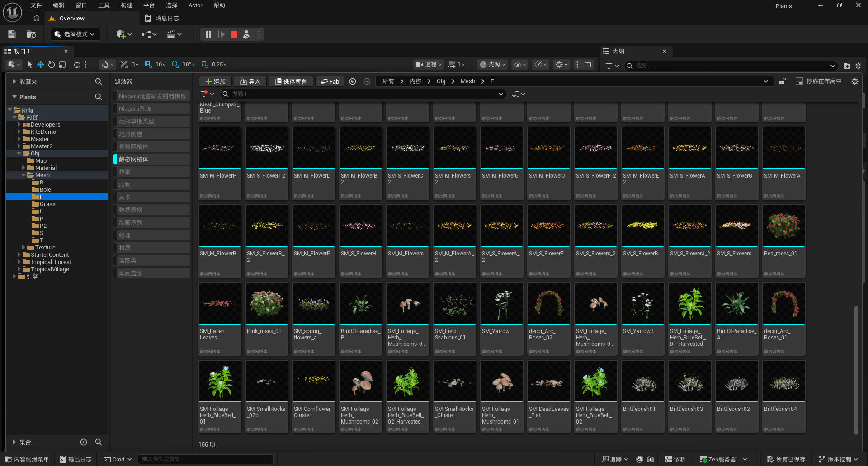Image resolution: width=868 pixels, height=466 pixels.
Task: Click the world coordinate system globe icon
Action: pyautogui.click(x=77, y=65)
